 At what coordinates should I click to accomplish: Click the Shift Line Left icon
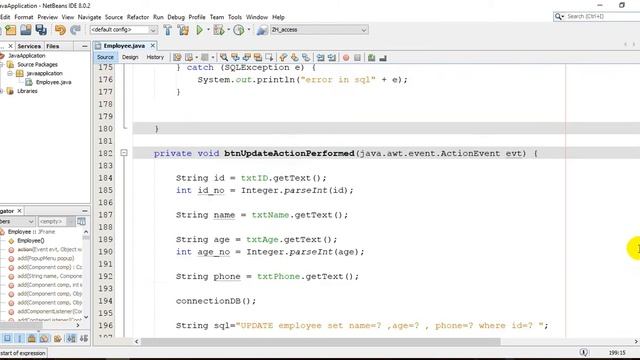[321, 58]
